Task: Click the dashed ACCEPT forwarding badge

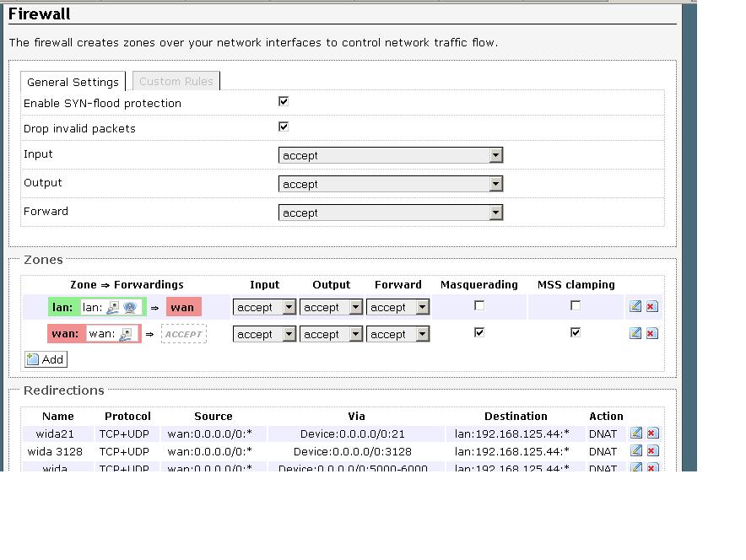Action: [x=184, y=334]
